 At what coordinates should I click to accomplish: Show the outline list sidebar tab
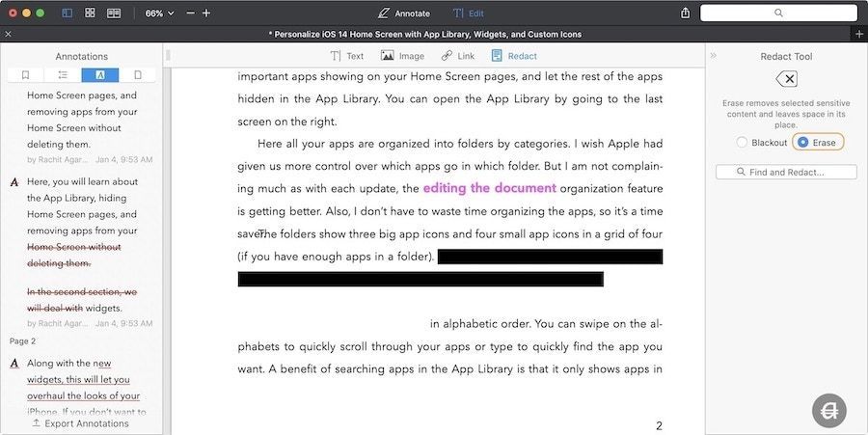coord(63,75)
